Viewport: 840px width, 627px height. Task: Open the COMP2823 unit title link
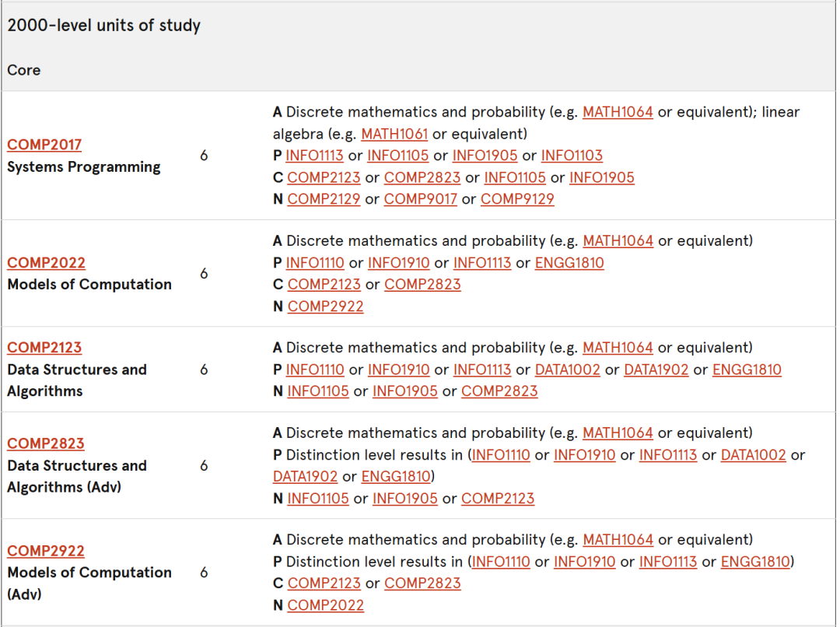pyautogui.click(x=46, y=443)
